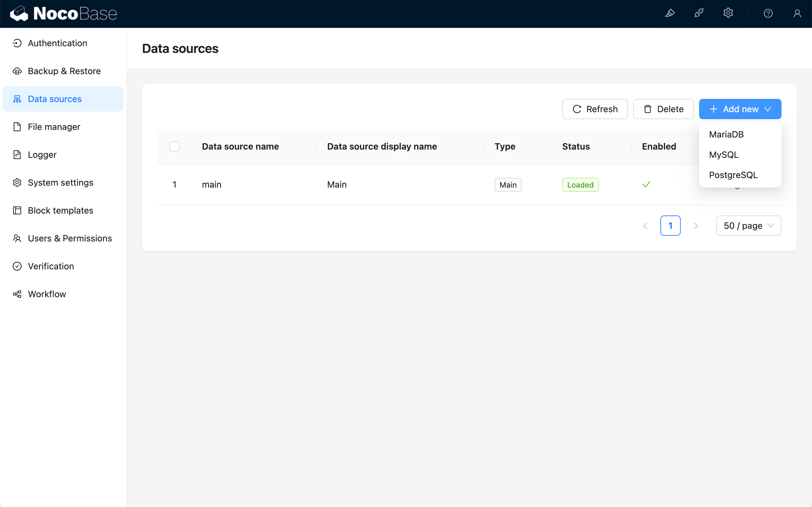Click the Workflow sidebar icon

(17, 294)
